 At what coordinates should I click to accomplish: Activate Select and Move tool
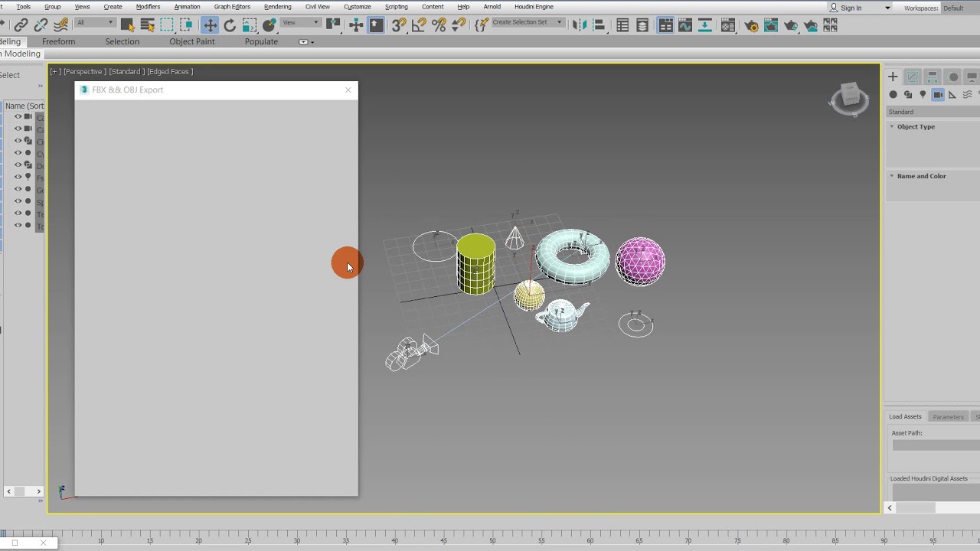click(210, 25)
